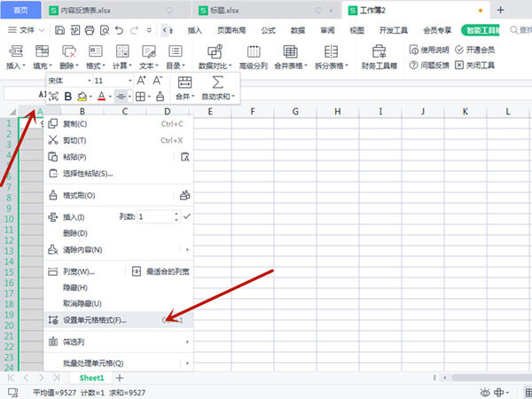Screen dimensions: 532x399
Task: Click the status bar icon left of 平均值
Action: click(13, 393)
